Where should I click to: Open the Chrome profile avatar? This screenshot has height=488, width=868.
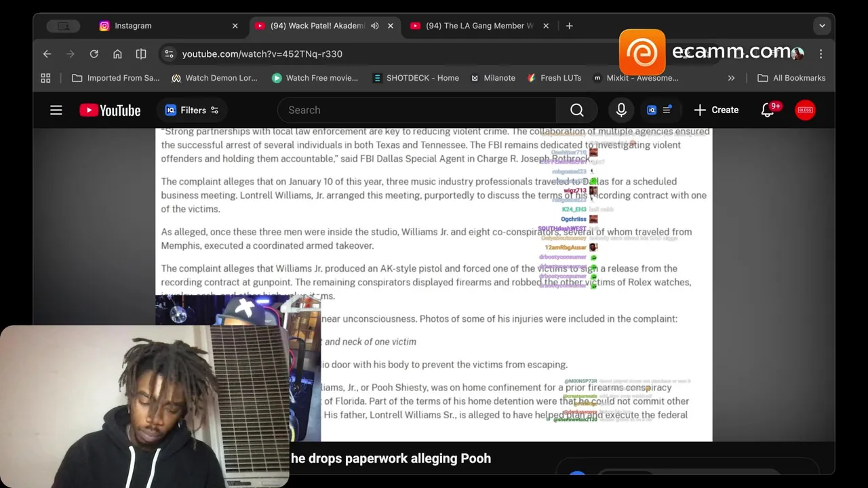(797, 54)
